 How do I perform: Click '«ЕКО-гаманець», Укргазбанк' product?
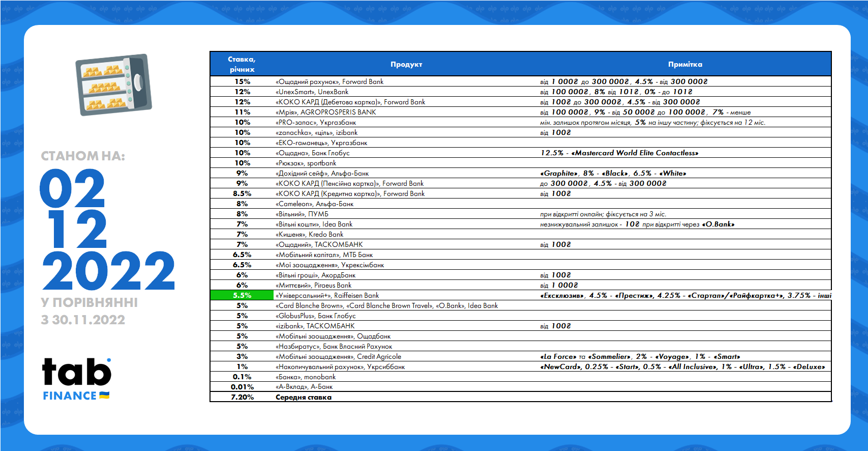pos(321,143)
